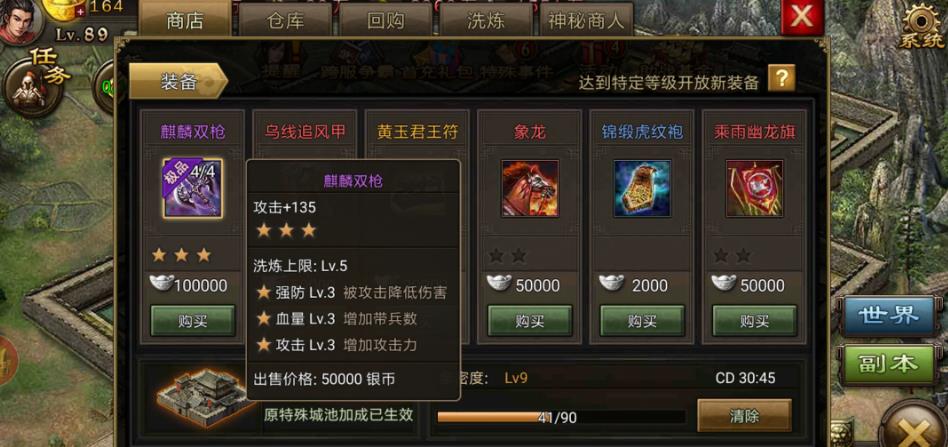Choose the 锦缎虎纹袍 armor icon
The image size is (948, 447).
coord(642,188)
